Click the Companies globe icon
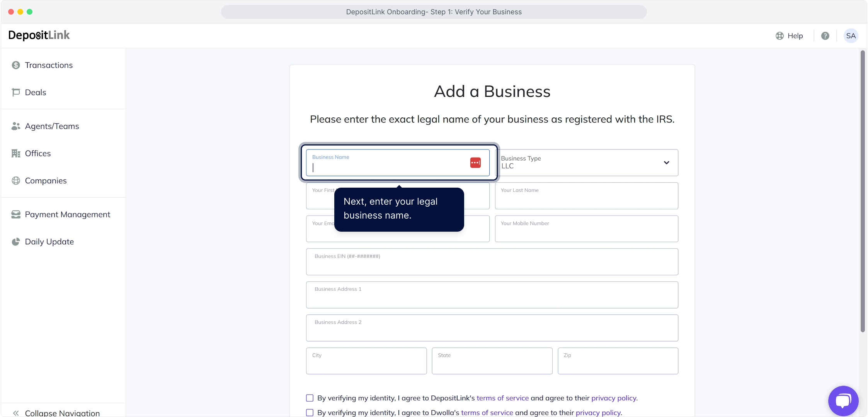This screenshot has height=417, width=868. [16, 181]
